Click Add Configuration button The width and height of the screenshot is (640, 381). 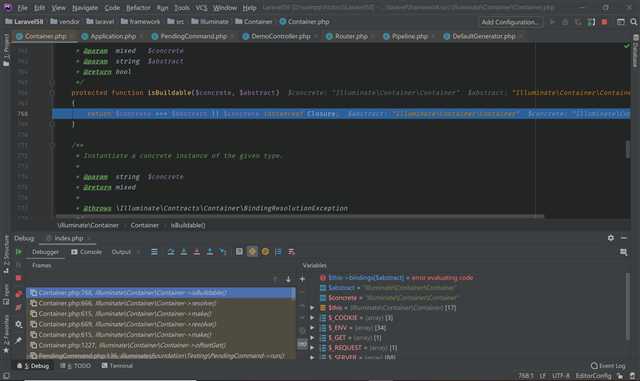[510, 22]
